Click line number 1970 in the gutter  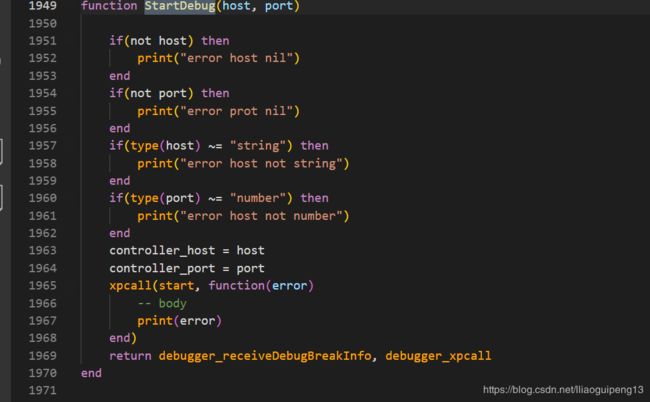pos(43,373)
